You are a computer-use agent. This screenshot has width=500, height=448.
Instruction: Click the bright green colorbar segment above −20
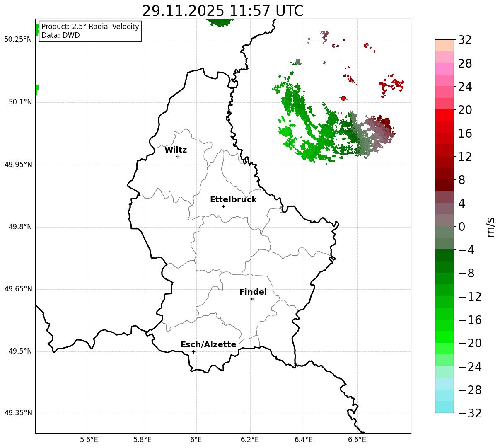pos(444,337)
